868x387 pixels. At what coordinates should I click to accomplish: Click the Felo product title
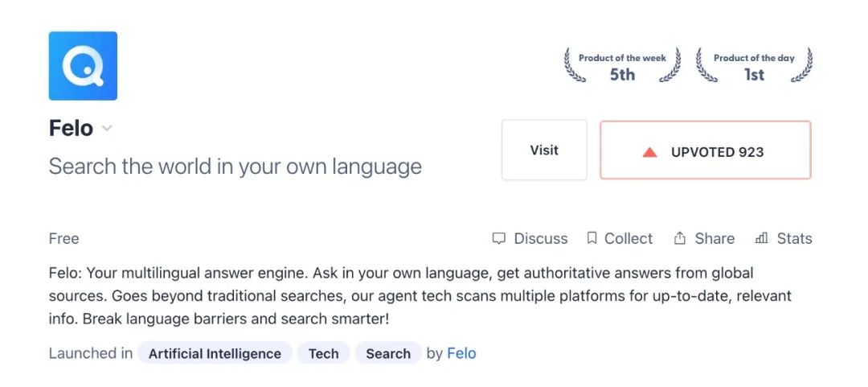pos(71,128)
